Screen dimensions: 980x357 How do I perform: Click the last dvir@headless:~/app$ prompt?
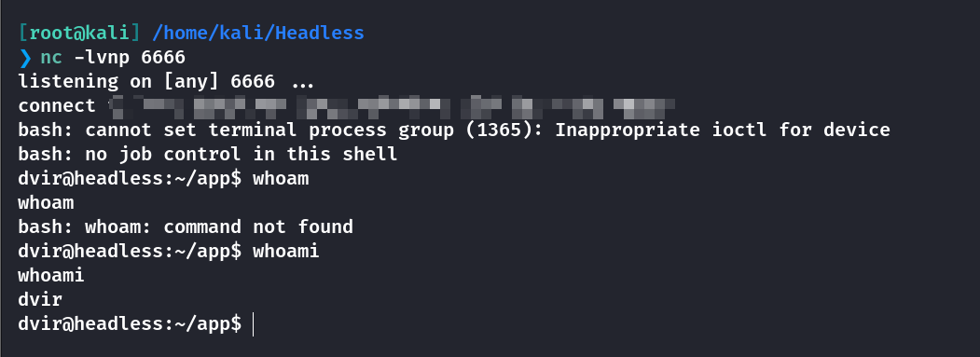tap(130, 323)
